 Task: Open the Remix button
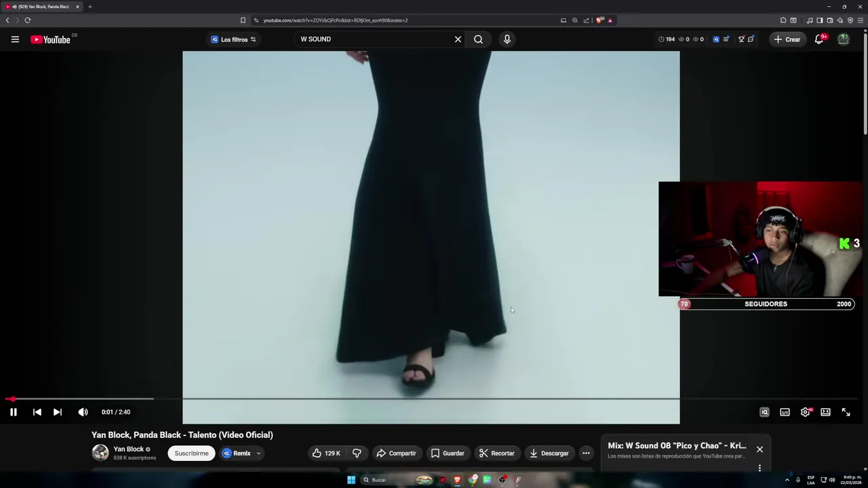pyautogui.click(x=237, y=453)
